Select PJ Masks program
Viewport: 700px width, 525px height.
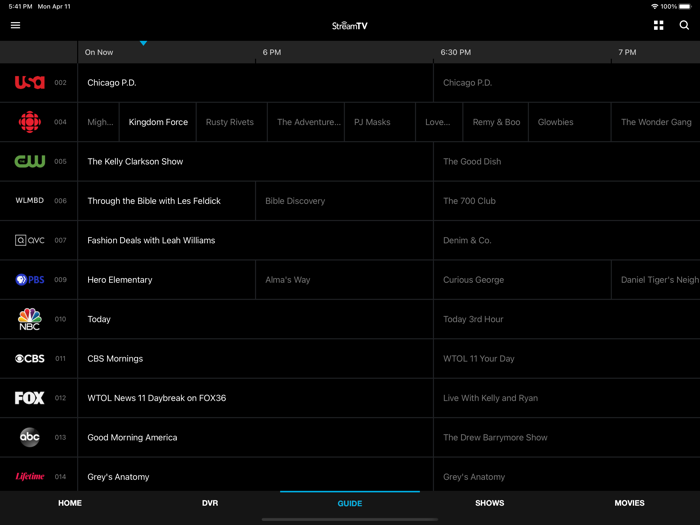click(x=380, y=122)
